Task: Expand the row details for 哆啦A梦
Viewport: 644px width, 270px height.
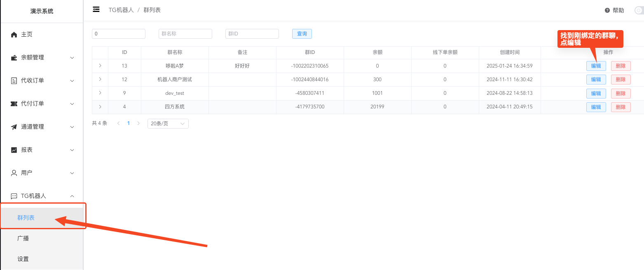Action: pos(100,66)
